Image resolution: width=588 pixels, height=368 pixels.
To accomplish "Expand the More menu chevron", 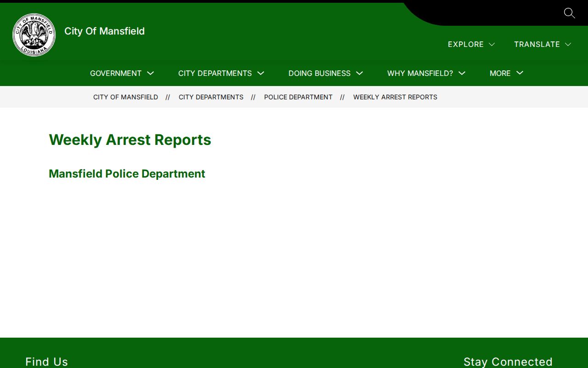I will coord(520,73).
